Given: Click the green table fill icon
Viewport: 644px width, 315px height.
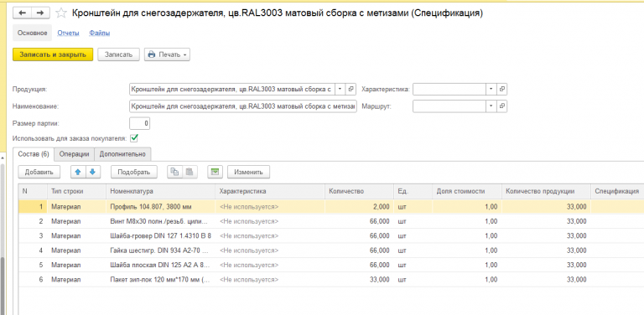Looking at the screenshot, I should pos(215,173).
